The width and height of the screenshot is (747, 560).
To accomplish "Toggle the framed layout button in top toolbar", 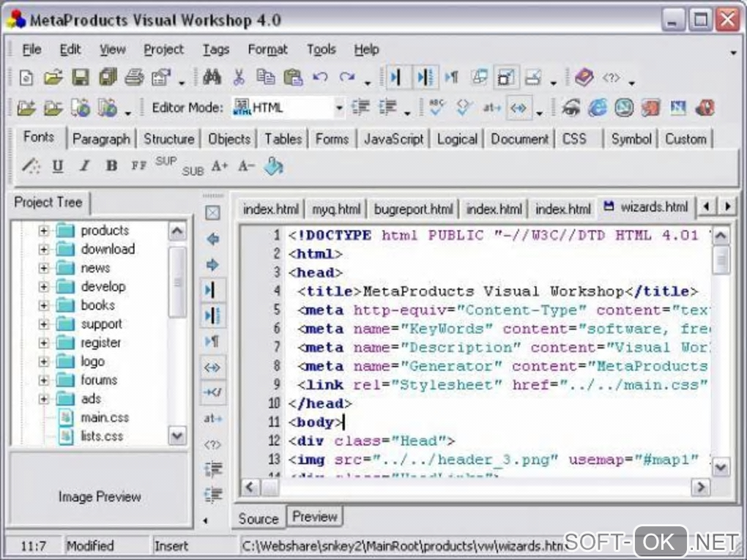I will tap(506, 77).
